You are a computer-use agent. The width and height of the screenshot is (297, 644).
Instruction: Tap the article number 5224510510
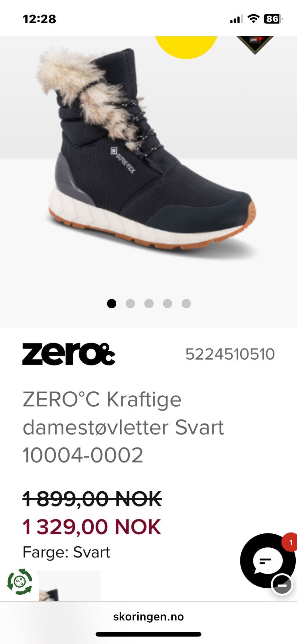(x=230, y=354)
